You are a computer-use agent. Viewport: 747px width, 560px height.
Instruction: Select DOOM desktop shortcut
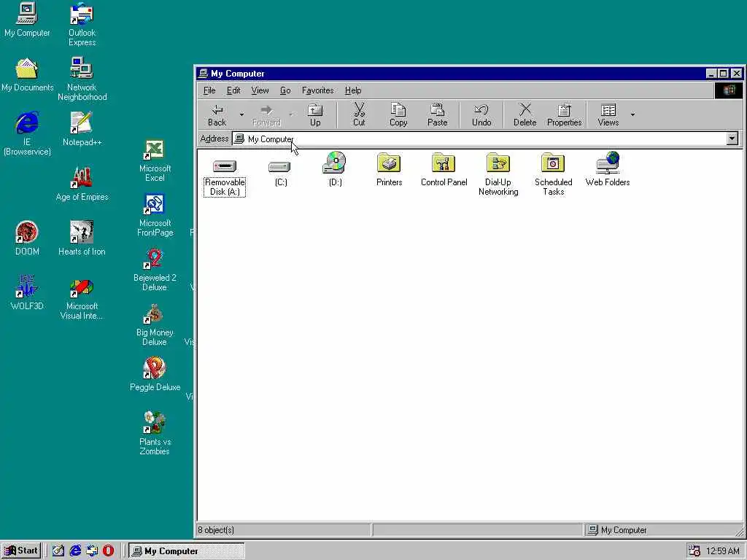(x=27, y=238)
